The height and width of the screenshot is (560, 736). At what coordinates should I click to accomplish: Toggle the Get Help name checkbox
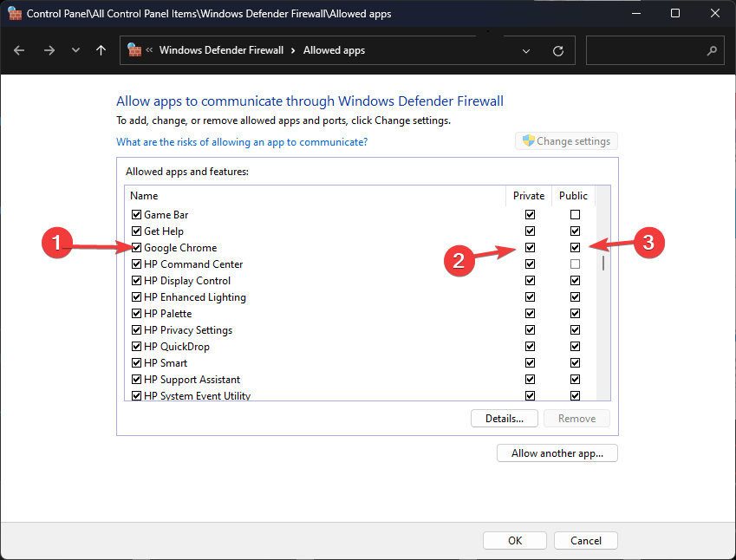click(136, 231)
